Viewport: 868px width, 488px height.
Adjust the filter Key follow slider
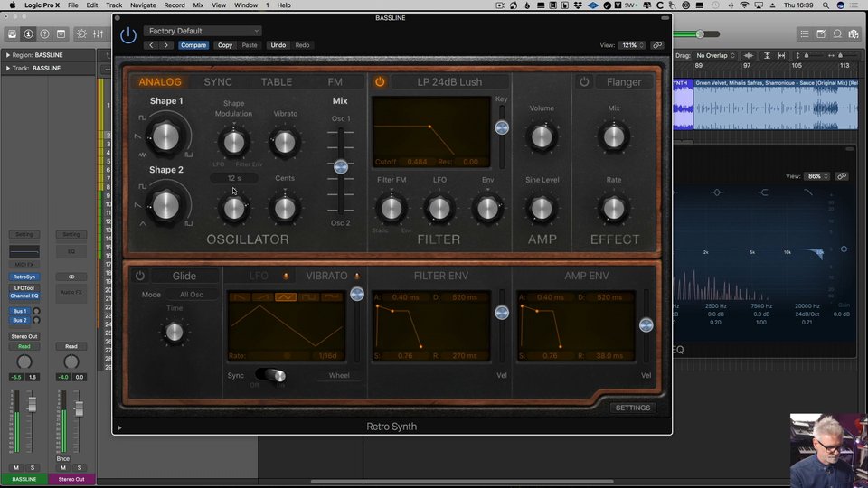[502, 127]
